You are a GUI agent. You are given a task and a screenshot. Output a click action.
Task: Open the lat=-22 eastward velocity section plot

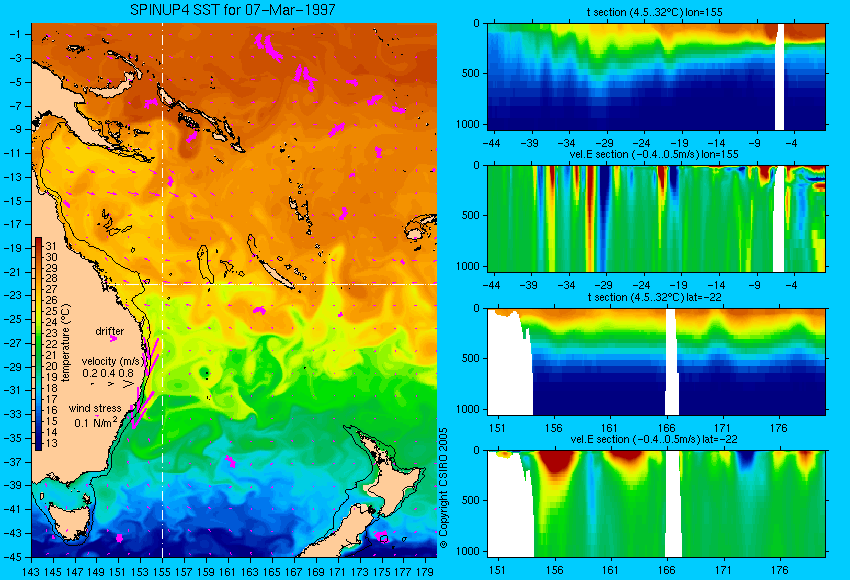click(656, 504)
